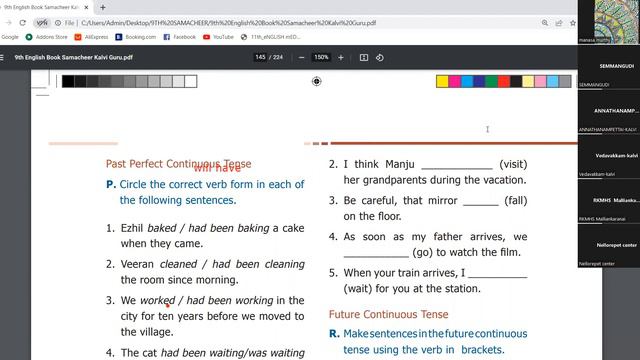Open the 11th_eNGLISH mED bookmark
This screenshot has width=640, height=360.
click(x=271, y=37)
